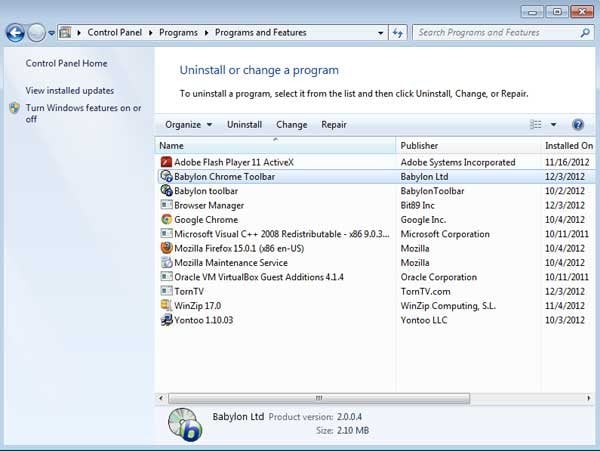Click the scrollbar right arrow

pos(589,398)
